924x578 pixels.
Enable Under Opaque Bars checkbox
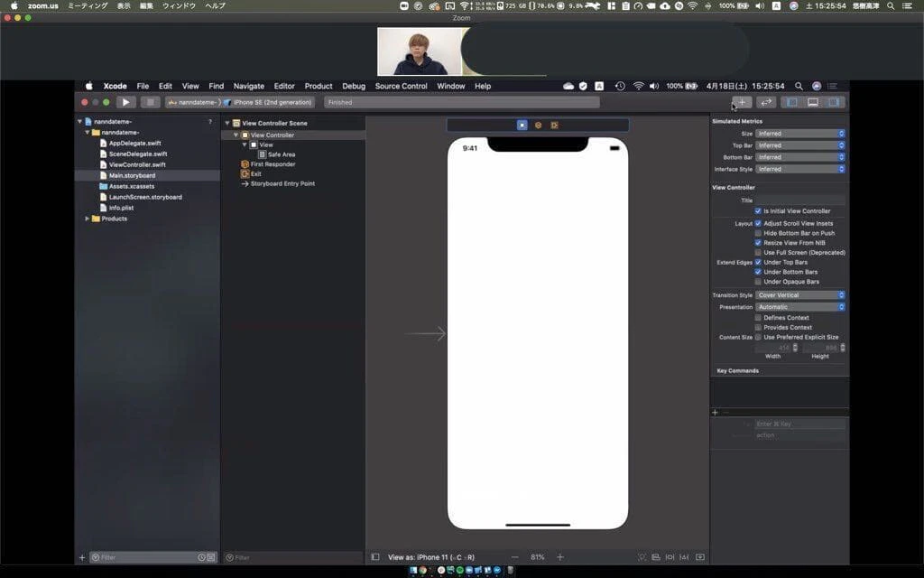(758, 282)
